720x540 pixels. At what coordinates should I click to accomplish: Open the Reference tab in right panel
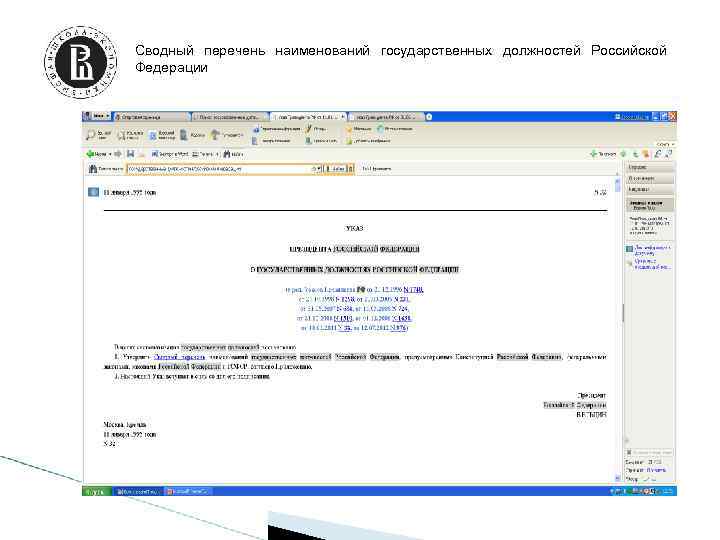tap(649, 168)
